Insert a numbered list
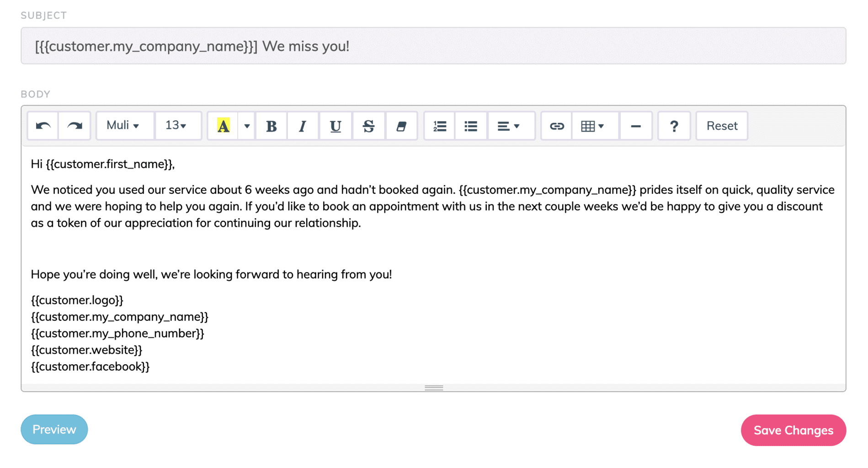Screen dimensions: 868x468 click(x=440, y=126)
